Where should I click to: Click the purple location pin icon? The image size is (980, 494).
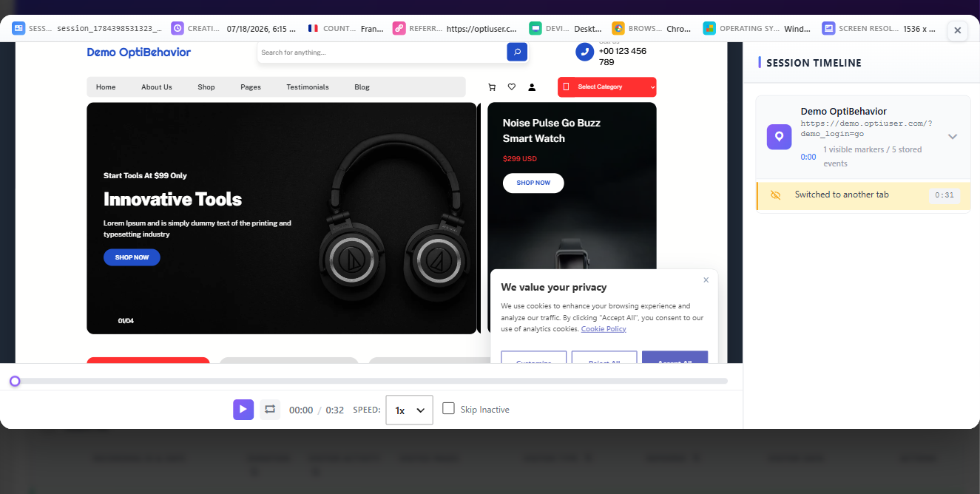click(x=779, y=137)
